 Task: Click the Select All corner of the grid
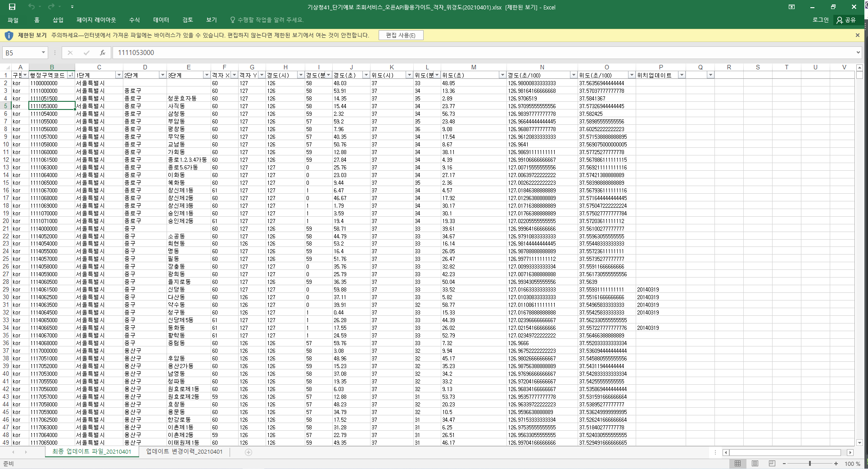tap(6, 67)
